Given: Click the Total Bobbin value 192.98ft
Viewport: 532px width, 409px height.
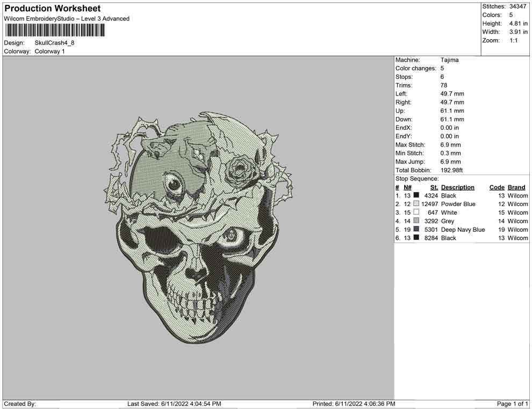Looking at the screenshot, I should tap(451, 170).
